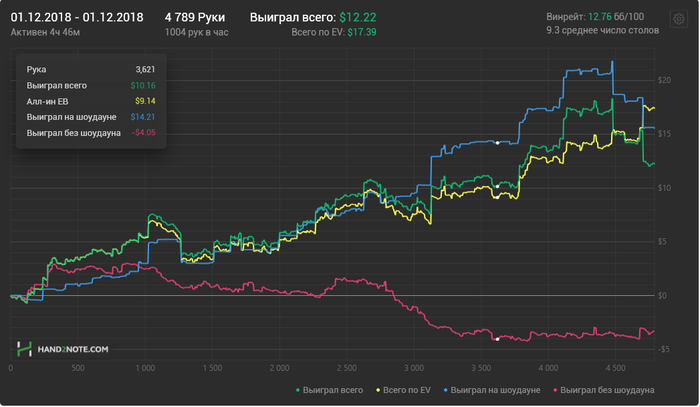Click the tooltip 'Алл-ин EB' label

47,101
